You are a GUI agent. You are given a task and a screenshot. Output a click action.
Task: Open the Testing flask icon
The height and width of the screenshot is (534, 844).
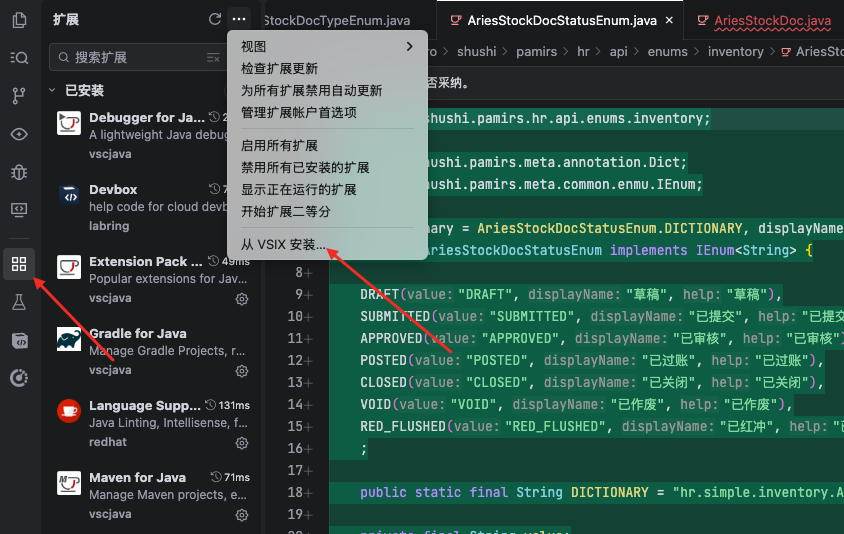(x=19, y=302)
